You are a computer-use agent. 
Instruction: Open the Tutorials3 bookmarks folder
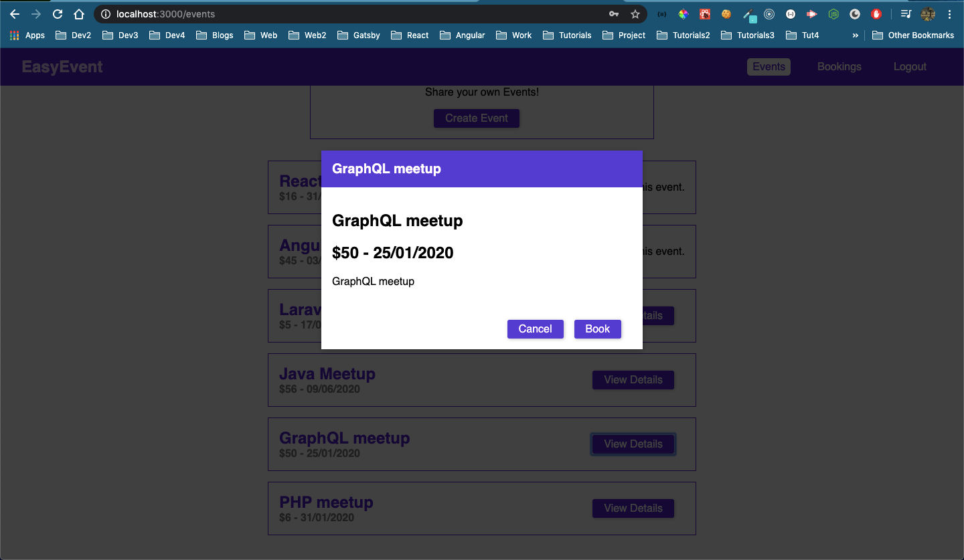click(748, 35)
